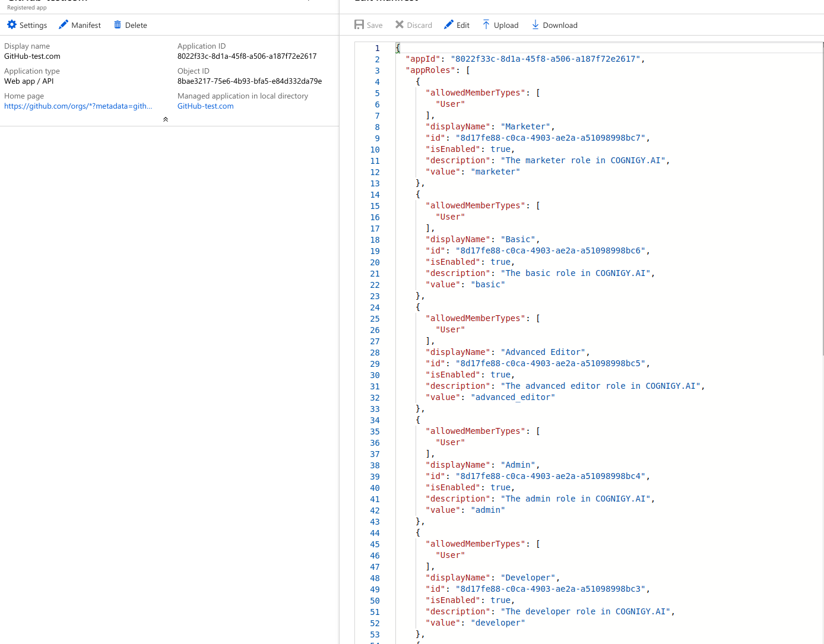Click the role id ending in 8bc6

tap(550, 250)
